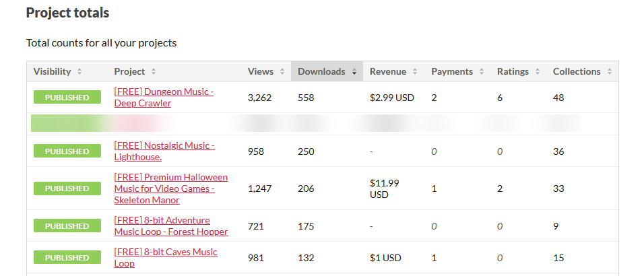Open Nostalgic Music - Lighthouse project link
Screen dimensions: 644x276
164,151
